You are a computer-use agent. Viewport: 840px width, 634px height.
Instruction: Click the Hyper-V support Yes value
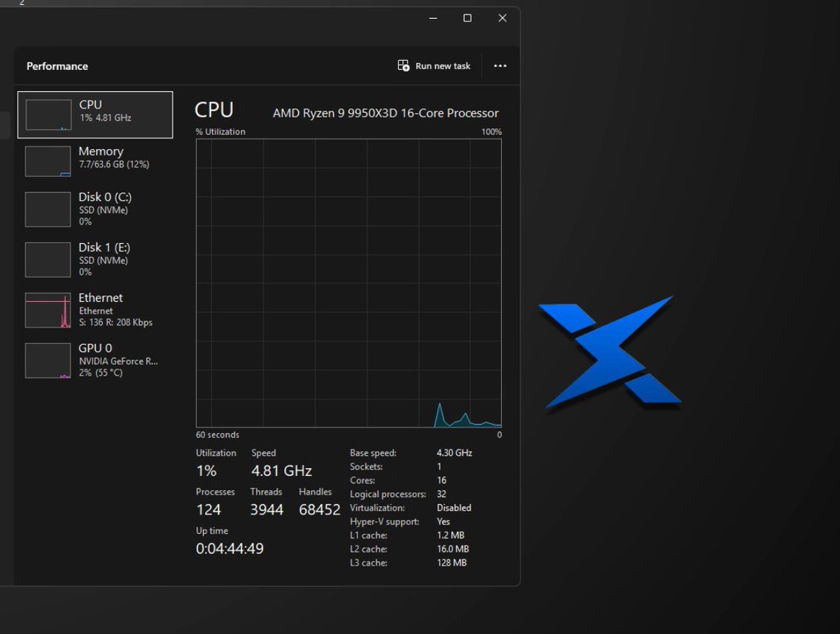coord(443,522)
